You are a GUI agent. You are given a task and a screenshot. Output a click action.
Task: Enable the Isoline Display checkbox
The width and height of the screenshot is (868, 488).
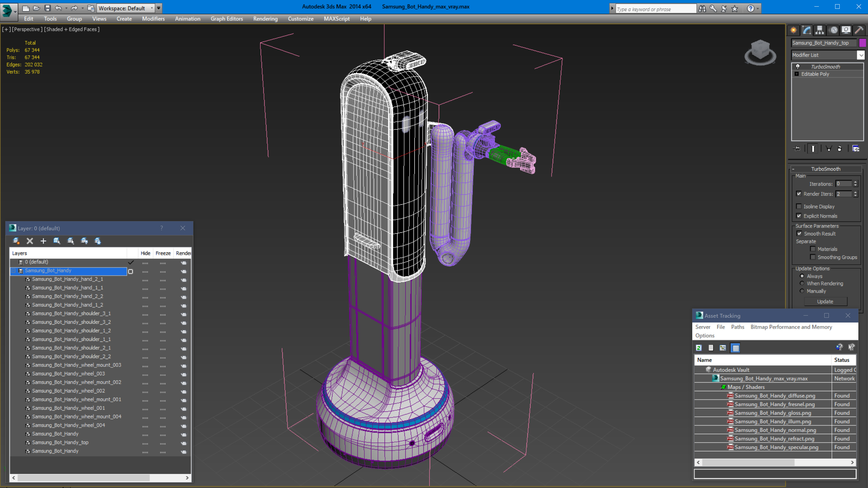(x=799, y=206)
